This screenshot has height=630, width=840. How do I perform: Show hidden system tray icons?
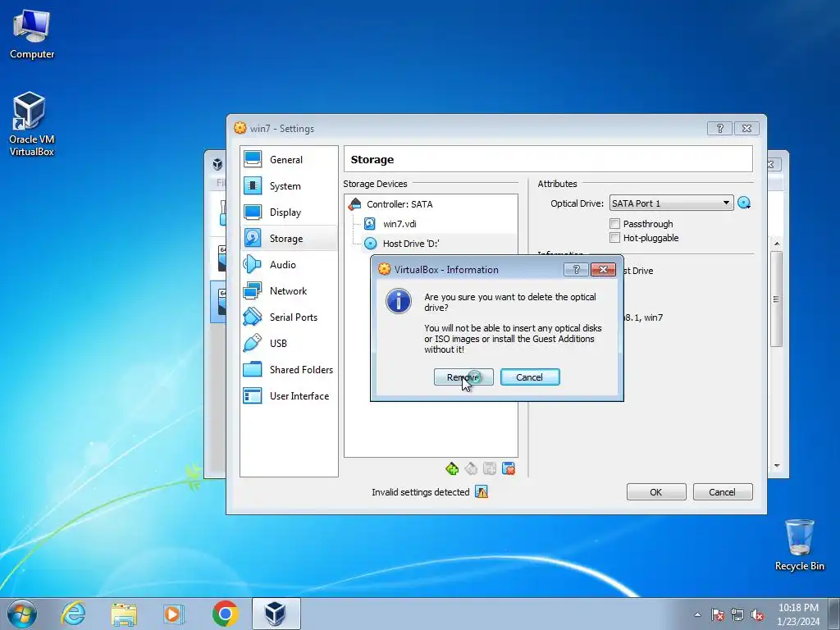coord(697,614)
